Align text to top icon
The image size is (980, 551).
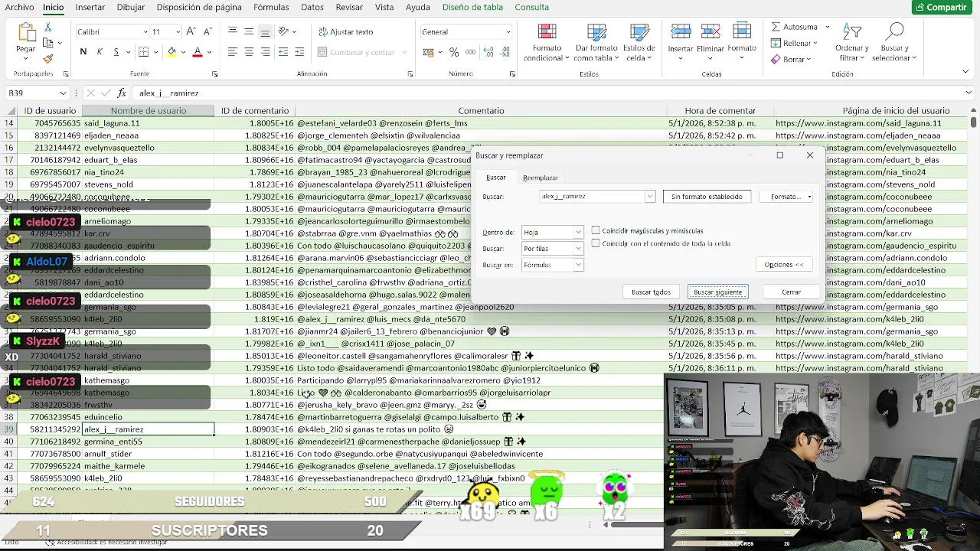232,31
